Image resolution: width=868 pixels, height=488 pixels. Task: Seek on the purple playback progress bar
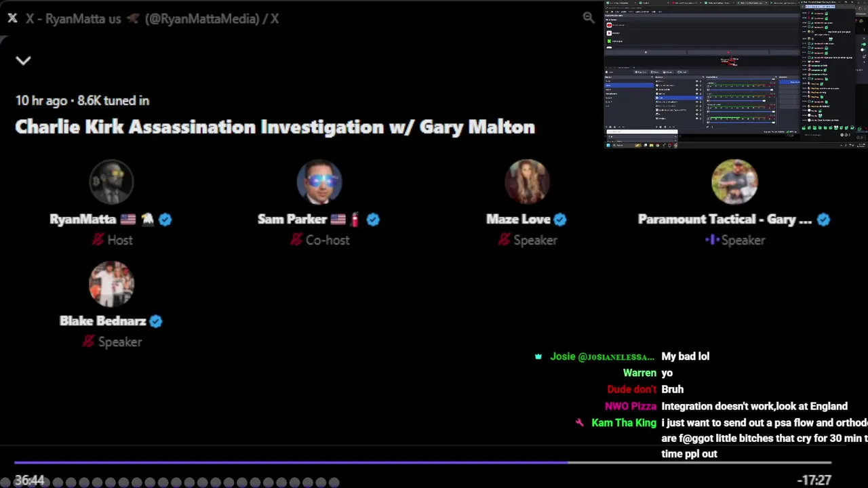coord(422,463)
